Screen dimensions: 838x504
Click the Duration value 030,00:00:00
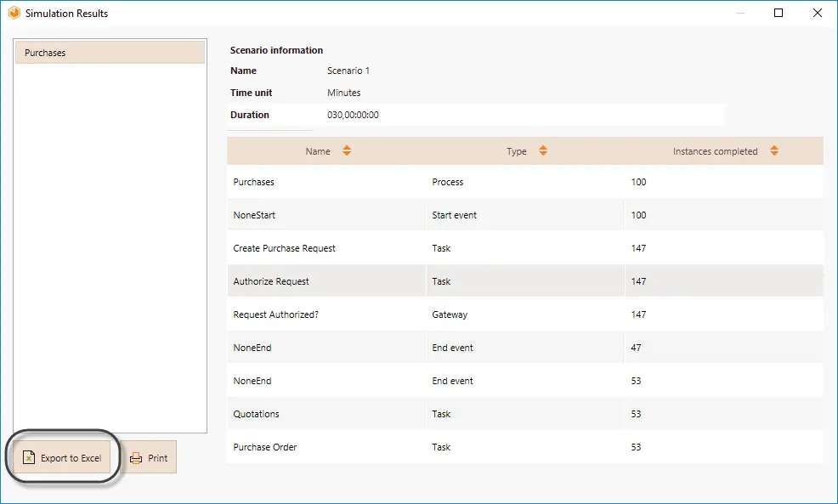(x=353, y=115)
